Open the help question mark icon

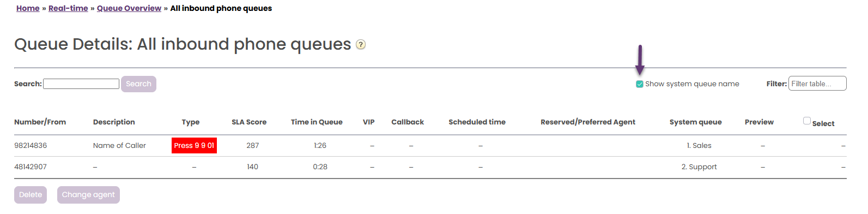pos(361,45)
